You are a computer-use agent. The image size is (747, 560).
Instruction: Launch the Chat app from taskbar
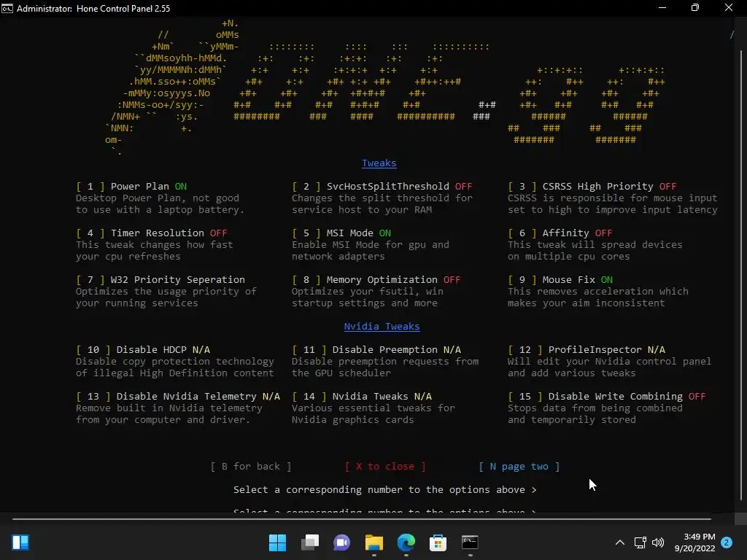click(x=341, y=542)
